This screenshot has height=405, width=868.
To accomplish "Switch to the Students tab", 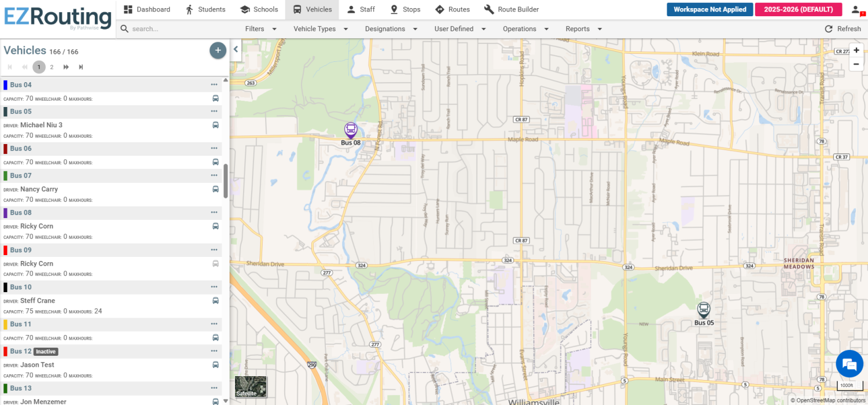I will point(205,9).
